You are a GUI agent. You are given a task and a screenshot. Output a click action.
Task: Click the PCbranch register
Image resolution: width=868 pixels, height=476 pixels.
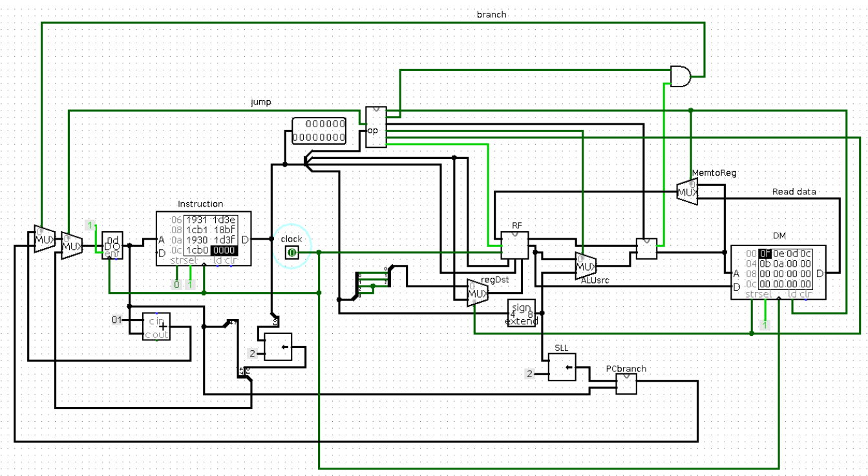[625, 384]
